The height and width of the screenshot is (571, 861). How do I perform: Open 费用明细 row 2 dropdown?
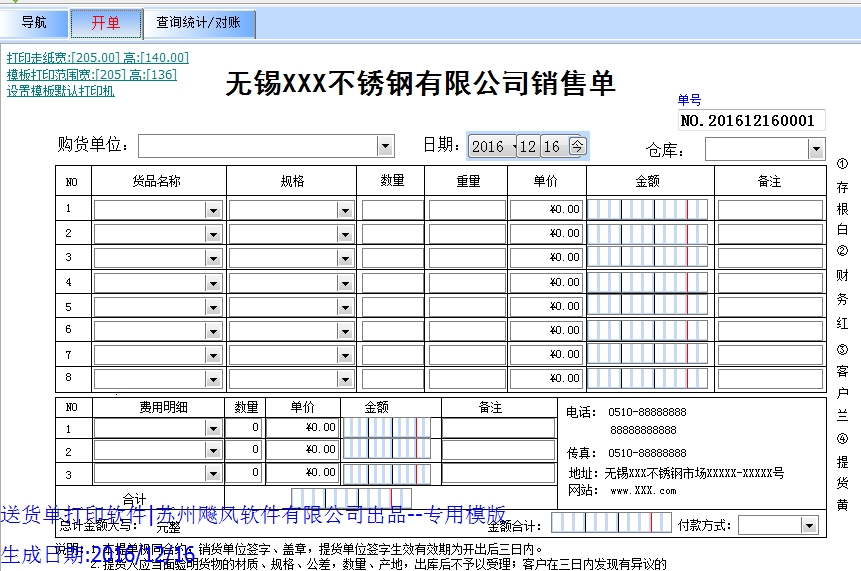[x=213, y=451]
